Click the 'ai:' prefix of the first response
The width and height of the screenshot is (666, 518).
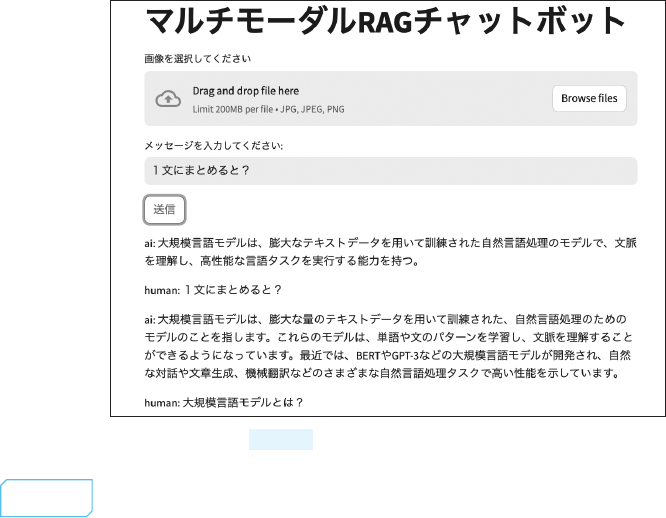coord(149,243)
